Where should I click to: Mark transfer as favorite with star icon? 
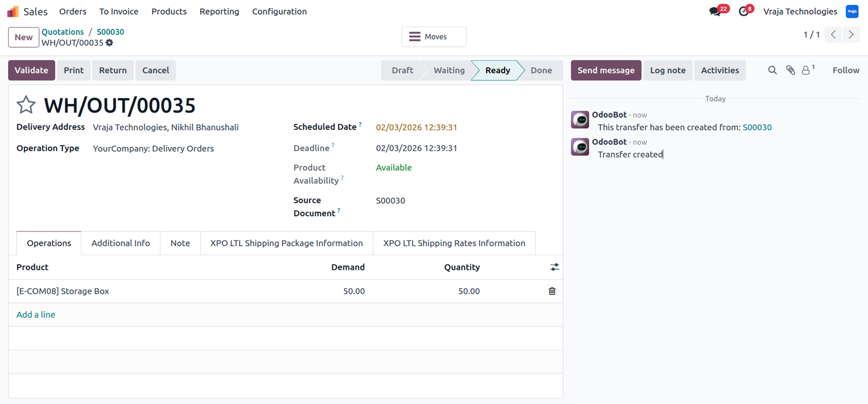(26, 105)
